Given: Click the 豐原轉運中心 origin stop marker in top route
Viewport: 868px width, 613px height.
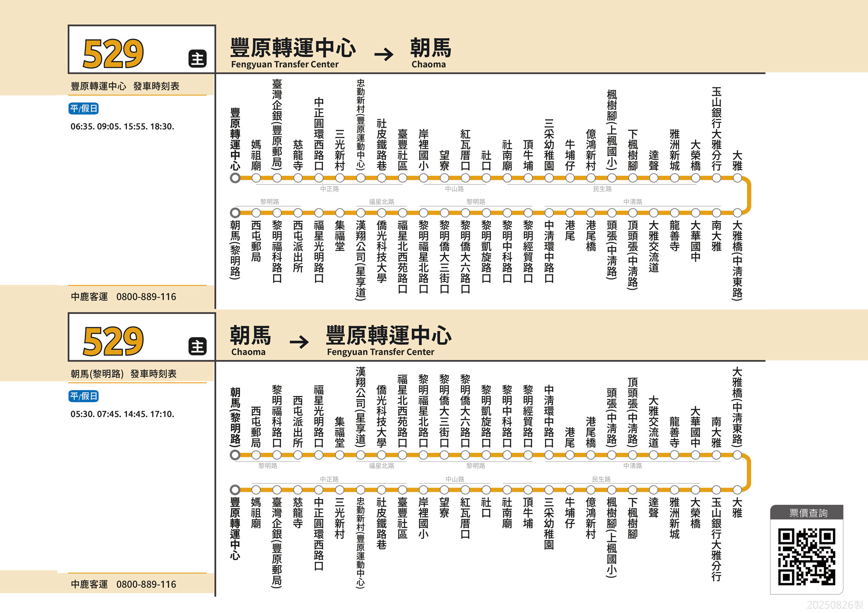Looking at the screenshot, I should 235,178.
